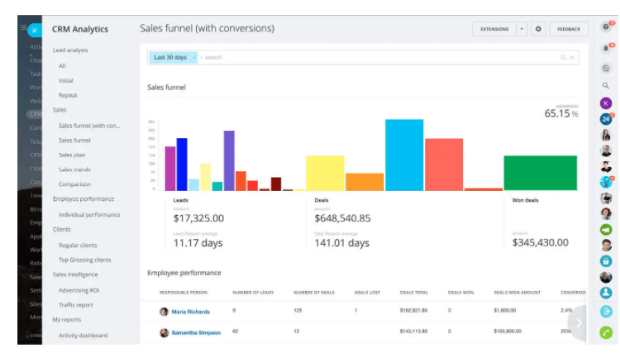Open Maria Richards avatar picture
This screenshot has height=363, width=620.
coord(164,312)
